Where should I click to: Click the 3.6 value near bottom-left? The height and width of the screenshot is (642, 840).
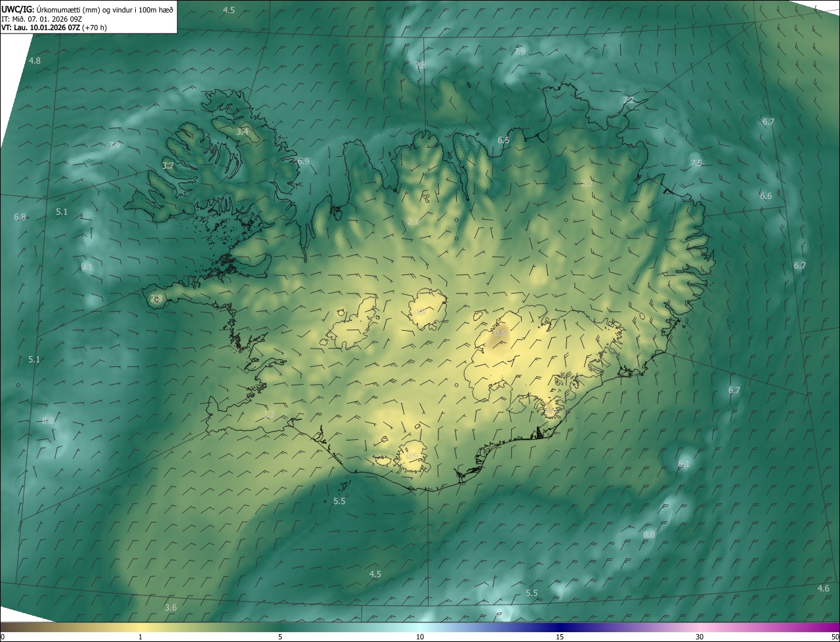coord(171,607)
